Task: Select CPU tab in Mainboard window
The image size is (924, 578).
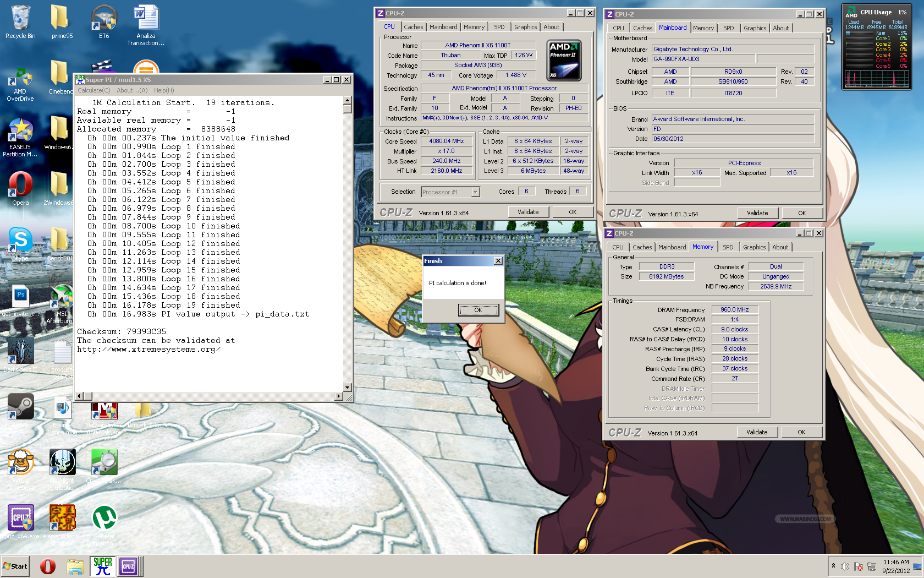Action: pos(619,28)
